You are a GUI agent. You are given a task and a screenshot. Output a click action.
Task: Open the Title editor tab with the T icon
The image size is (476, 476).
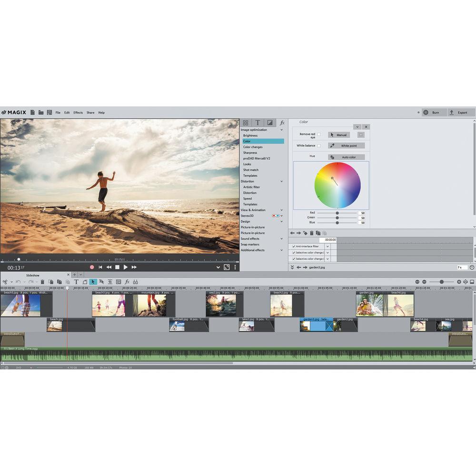(x=258, y=122)
